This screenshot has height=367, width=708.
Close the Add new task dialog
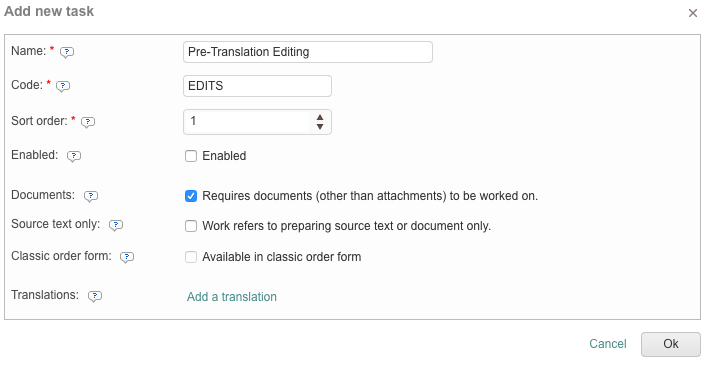click(693, 13)
